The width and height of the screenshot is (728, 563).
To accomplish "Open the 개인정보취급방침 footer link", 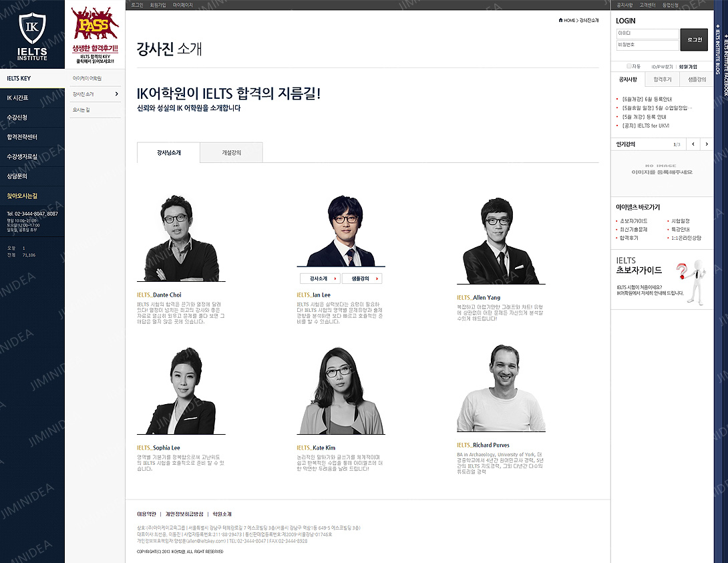I will [x=184, y=514].
